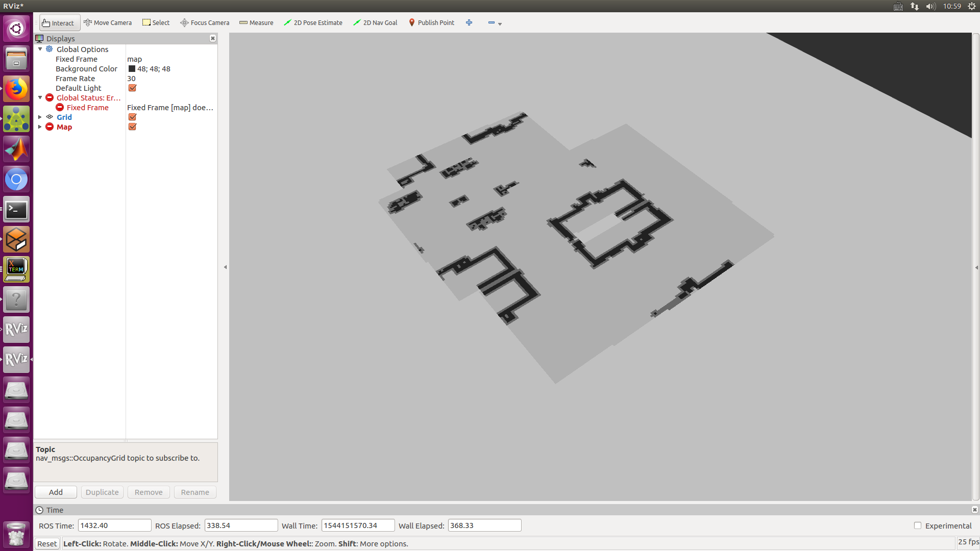Click the Background Color swatch
This screenshot has height=551, width=980.
click(x=132, y=69)
